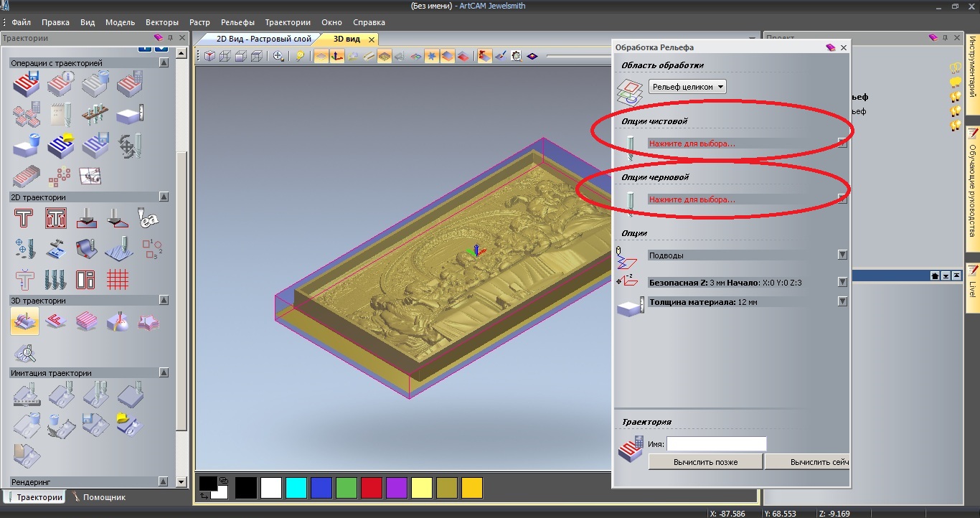Click the slider in the 3D view toolbar

pyautogui.click(x=578, y=56)
